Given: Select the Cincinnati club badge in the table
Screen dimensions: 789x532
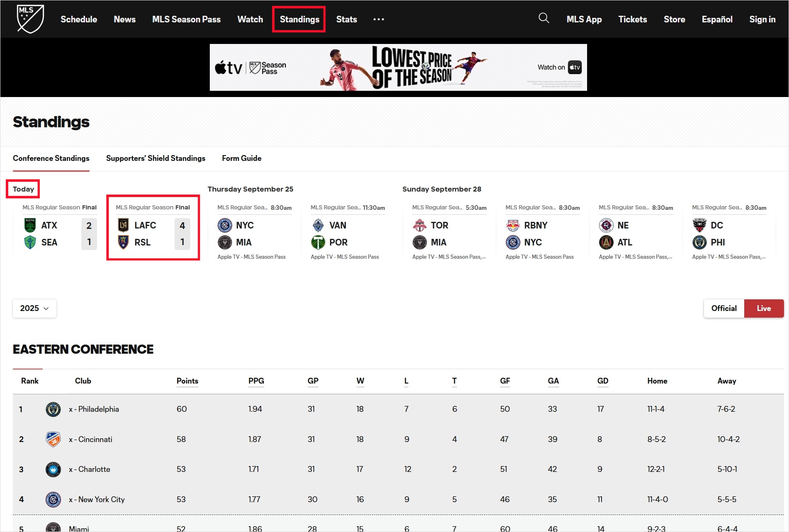Looking at the screenshot, I should click(53, 439).
